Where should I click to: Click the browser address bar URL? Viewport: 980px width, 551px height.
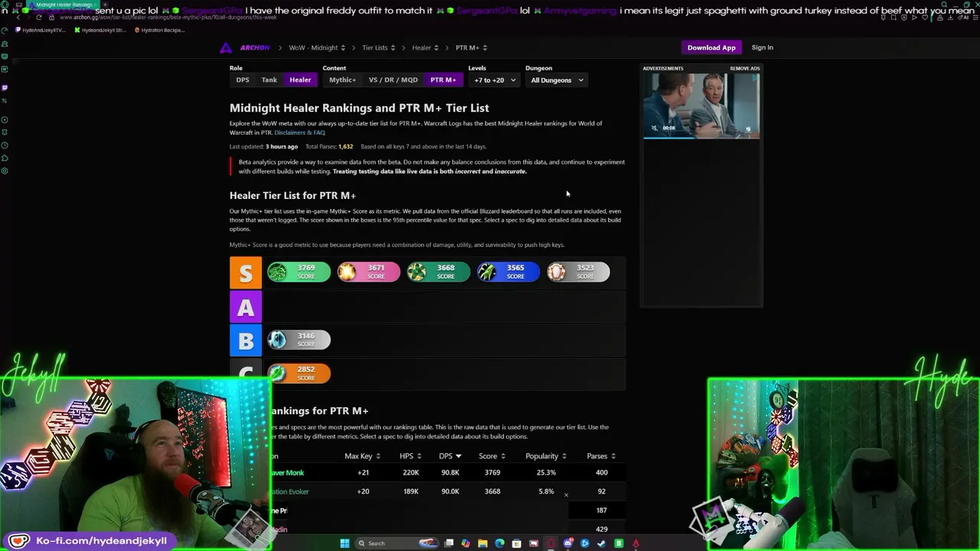168,17
